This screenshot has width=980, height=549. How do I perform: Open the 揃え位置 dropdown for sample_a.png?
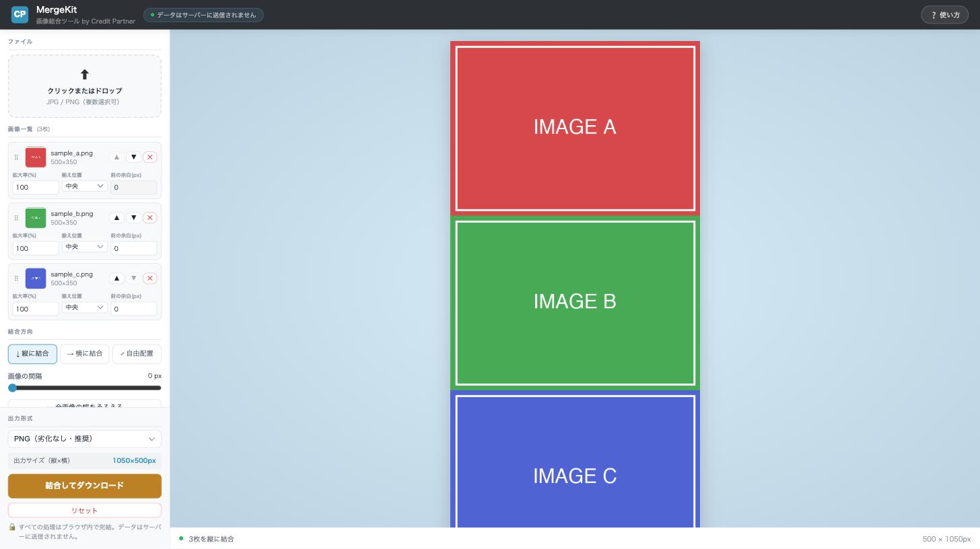pos(84,186)
